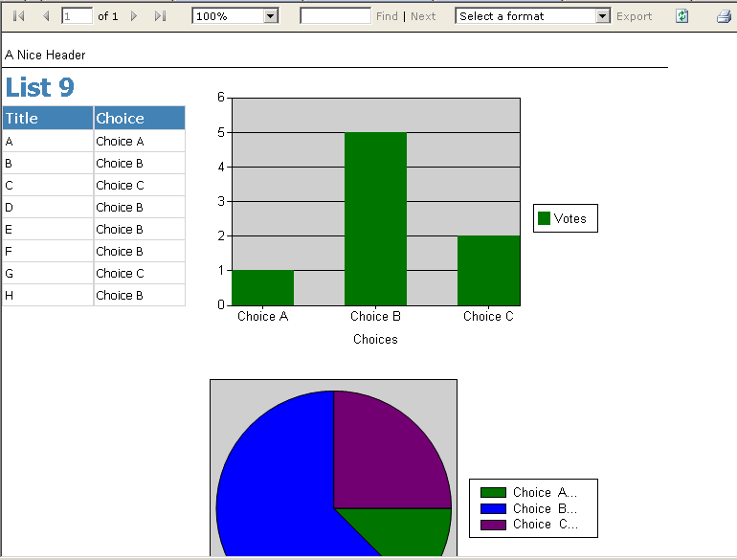Go to next page of report
This screenshot has width=737, height=560.
click(134, 16)
